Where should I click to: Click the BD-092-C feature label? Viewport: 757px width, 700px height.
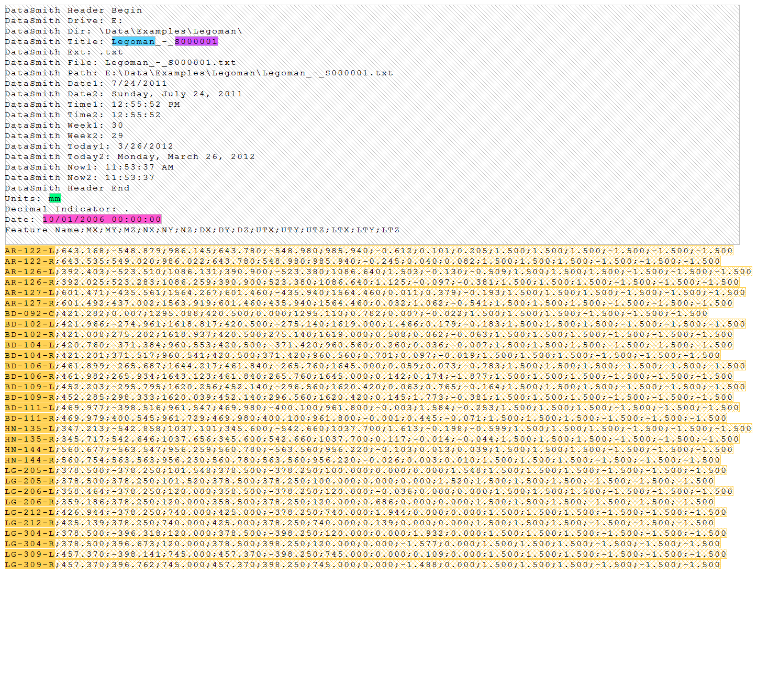pyautogui.click(x=30, y=313)
